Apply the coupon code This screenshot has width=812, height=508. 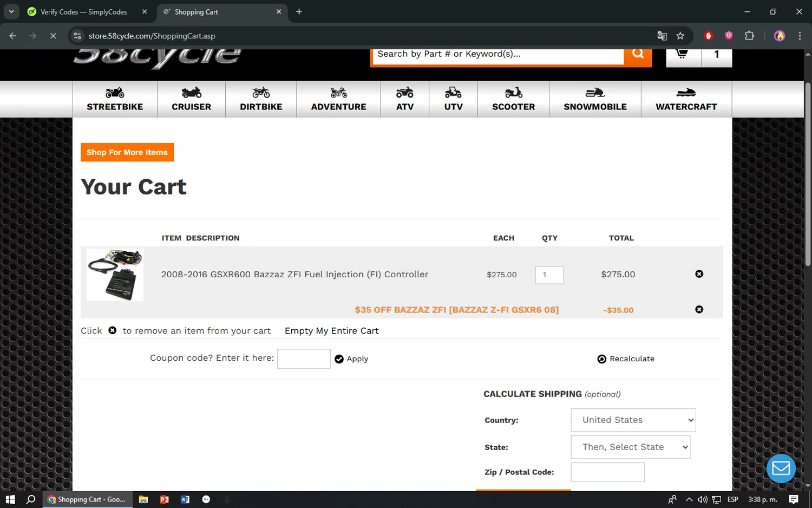[351, 359]
